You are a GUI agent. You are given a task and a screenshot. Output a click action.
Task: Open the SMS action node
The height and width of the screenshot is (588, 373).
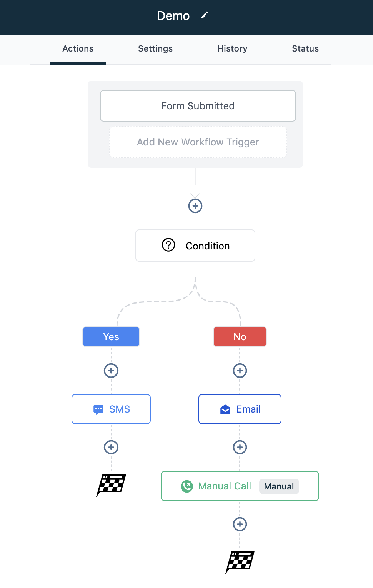click(x=111, y=409)
